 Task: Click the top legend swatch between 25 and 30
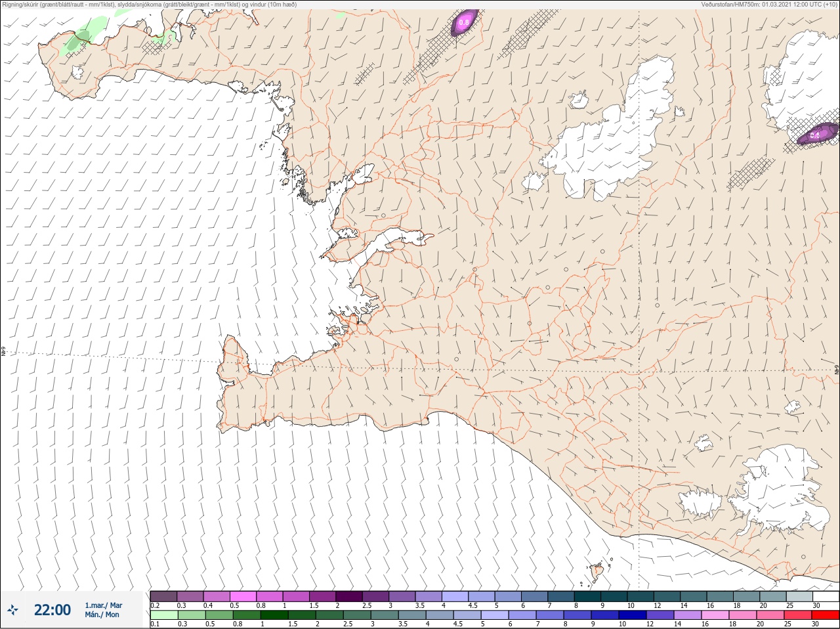click(799, 596)
